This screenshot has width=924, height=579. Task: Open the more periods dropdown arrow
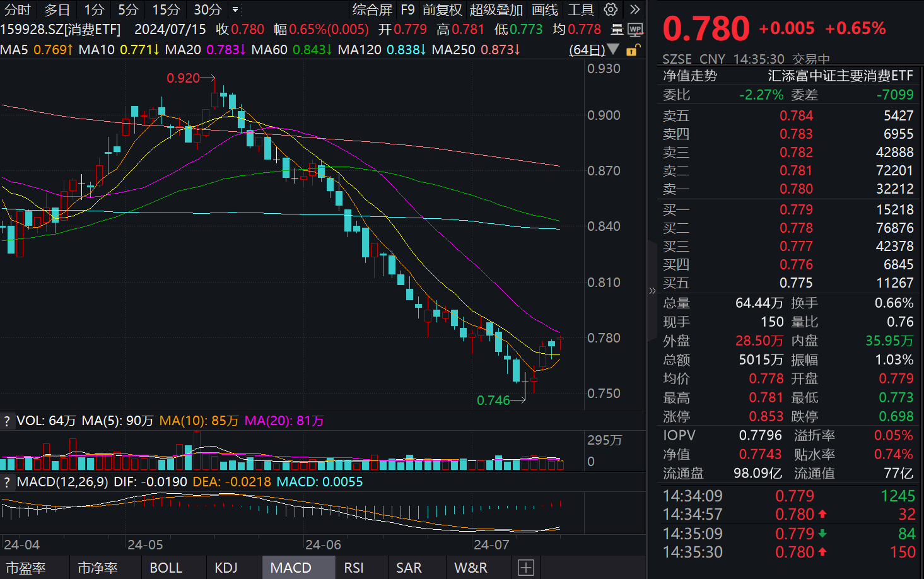[x=235, y=9]
